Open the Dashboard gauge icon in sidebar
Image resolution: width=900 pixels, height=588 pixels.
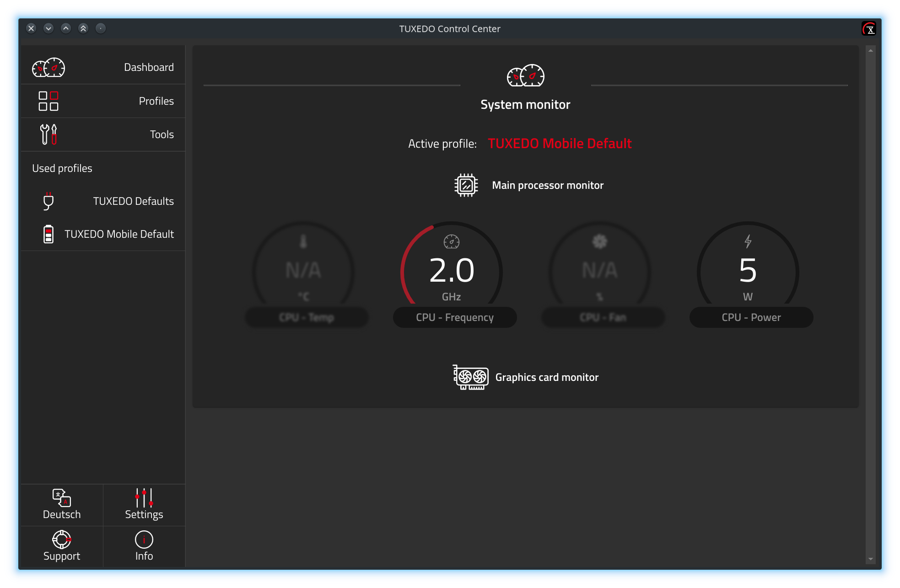pos(49,68)
